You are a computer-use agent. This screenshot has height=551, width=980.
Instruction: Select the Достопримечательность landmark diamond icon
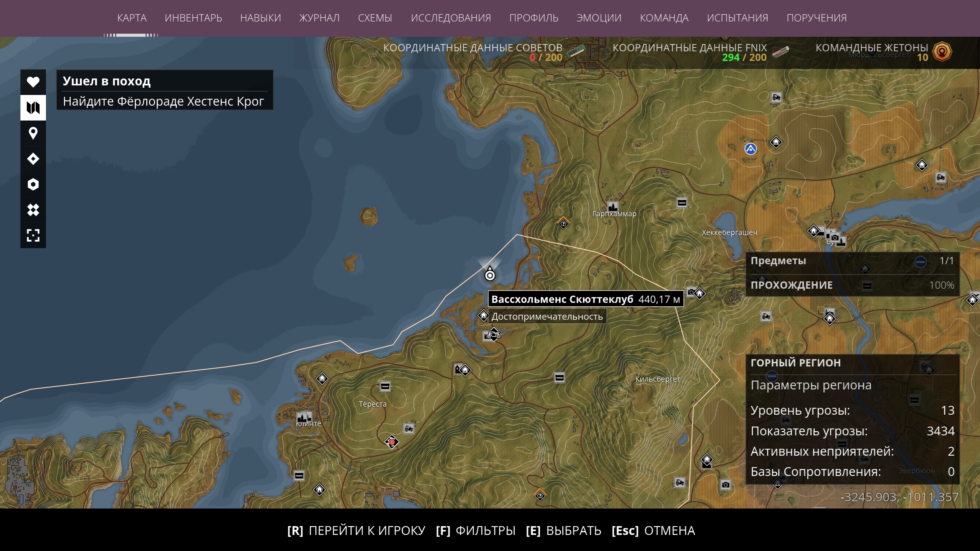pos(483,316)
